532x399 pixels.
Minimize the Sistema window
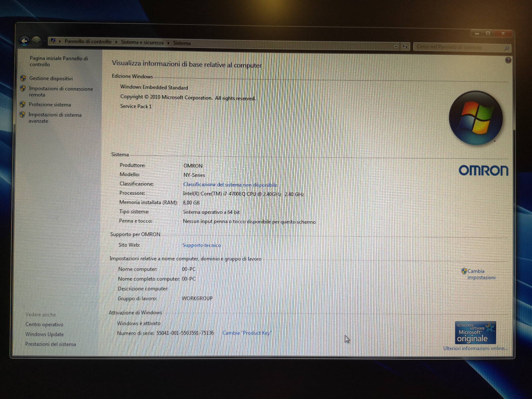[x=477, y=33]
